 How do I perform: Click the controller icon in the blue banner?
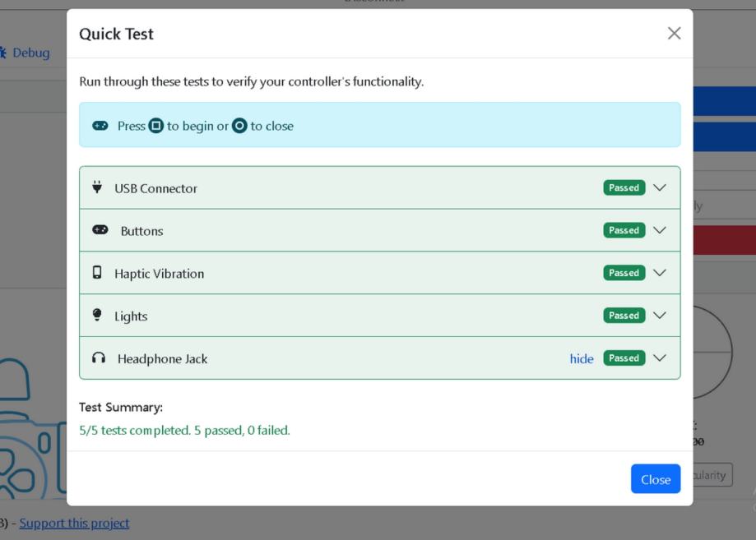pyautogui.click(x=100, y=126)
